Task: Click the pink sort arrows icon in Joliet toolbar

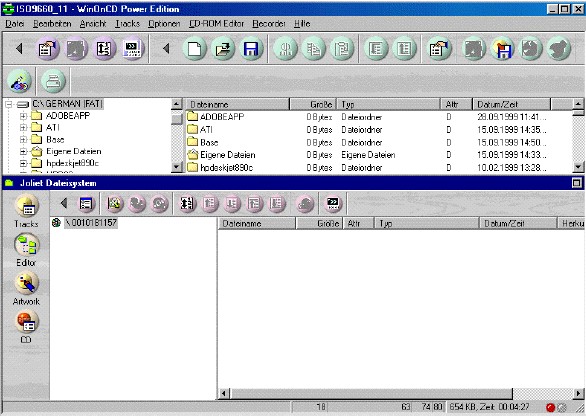Action: pyautogui.click(x=187, y=203)
